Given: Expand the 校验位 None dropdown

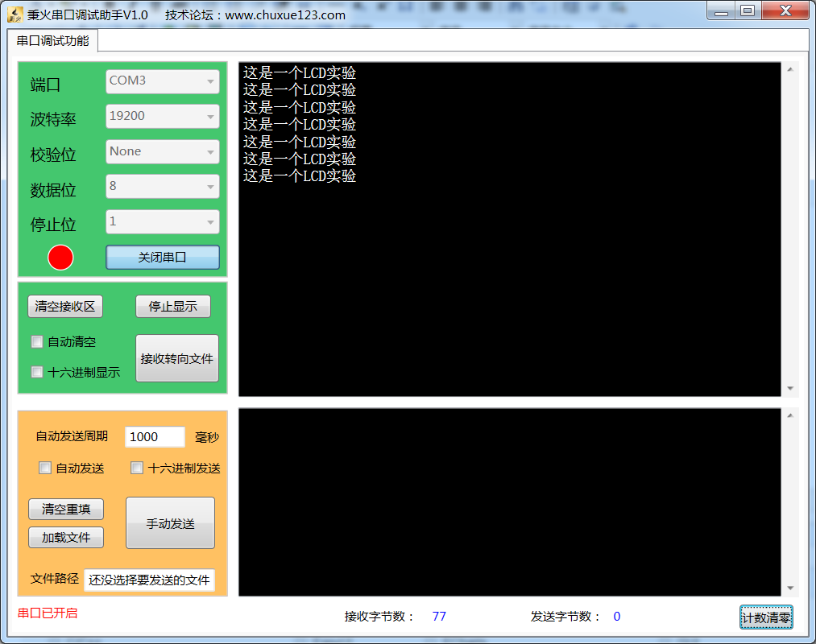Looking at the screenshot, I should pos(163,152).
